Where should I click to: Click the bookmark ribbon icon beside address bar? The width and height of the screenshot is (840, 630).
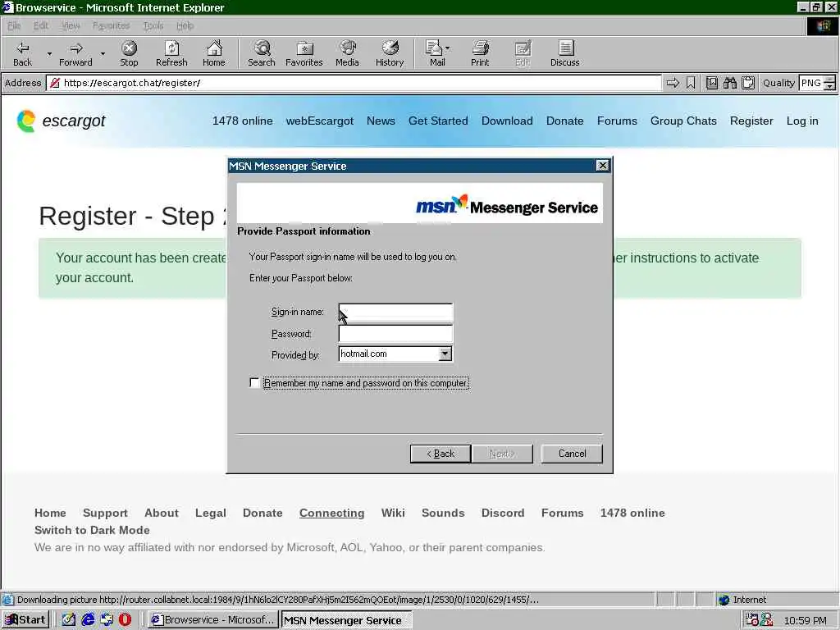691,83
